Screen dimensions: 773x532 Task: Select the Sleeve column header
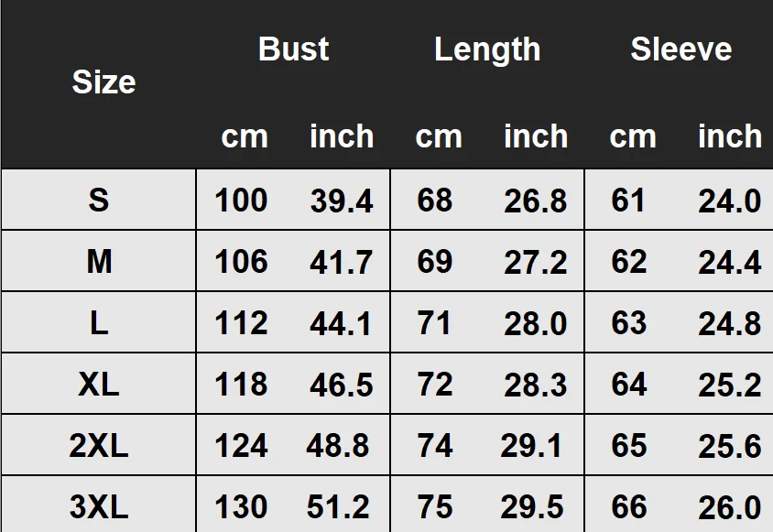pyautogui.click(x=680, y=49)
